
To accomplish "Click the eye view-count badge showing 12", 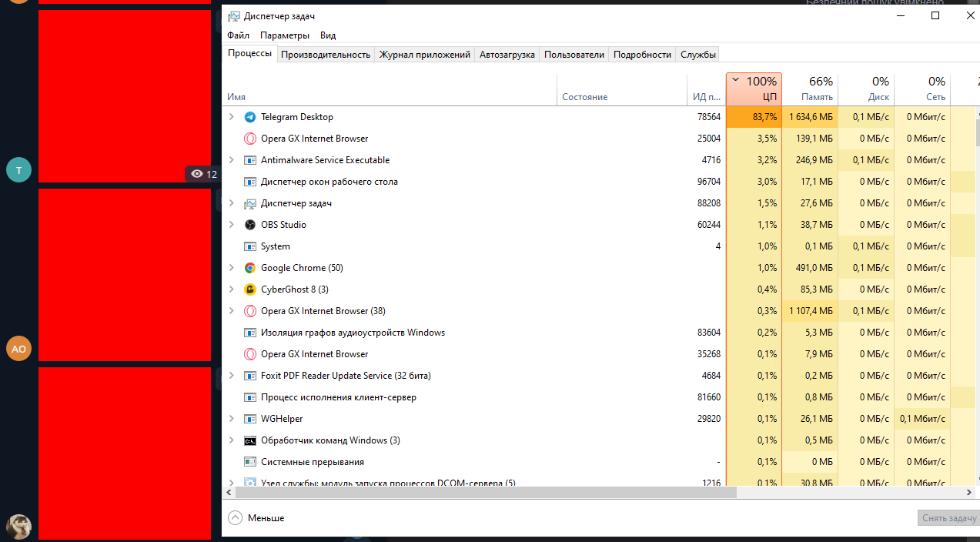I will tap(203, 174).
